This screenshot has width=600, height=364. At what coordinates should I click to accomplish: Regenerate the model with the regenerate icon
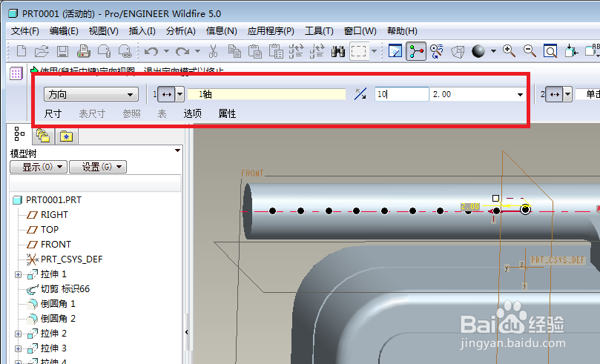click(296, 51)
